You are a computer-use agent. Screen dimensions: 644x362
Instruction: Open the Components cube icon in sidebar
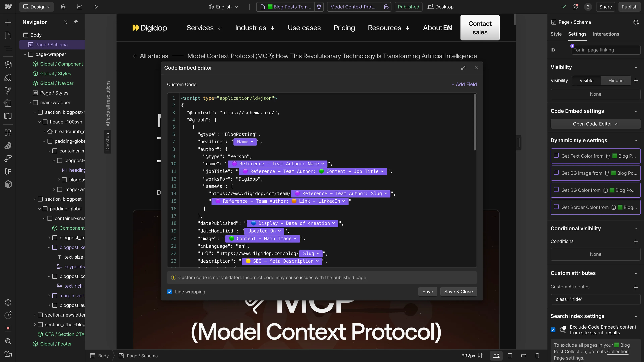[8, 65]
